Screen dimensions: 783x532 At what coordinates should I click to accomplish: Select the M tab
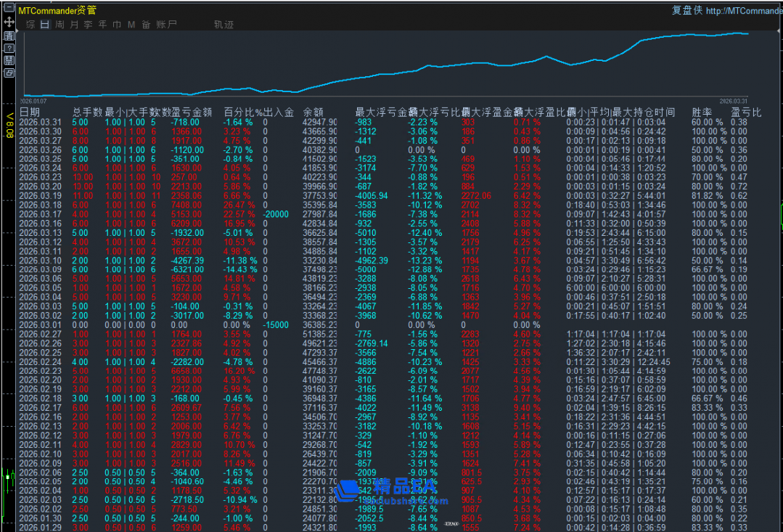[131, 25]
